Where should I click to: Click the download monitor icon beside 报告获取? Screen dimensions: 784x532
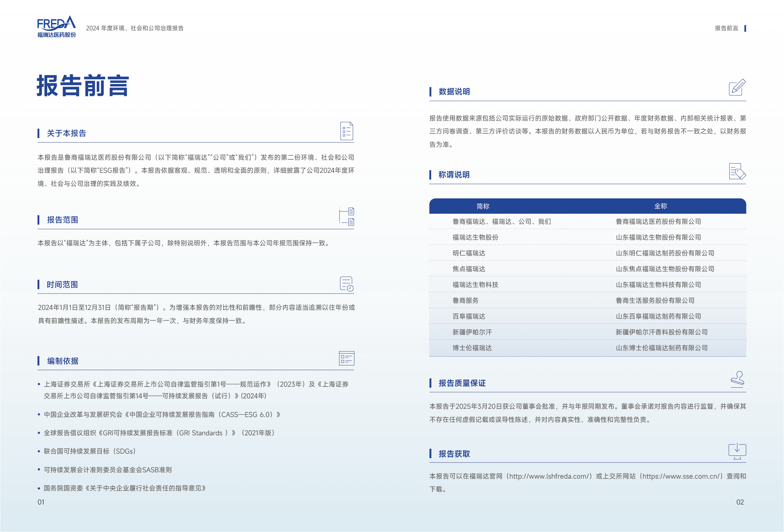point(737,451)
